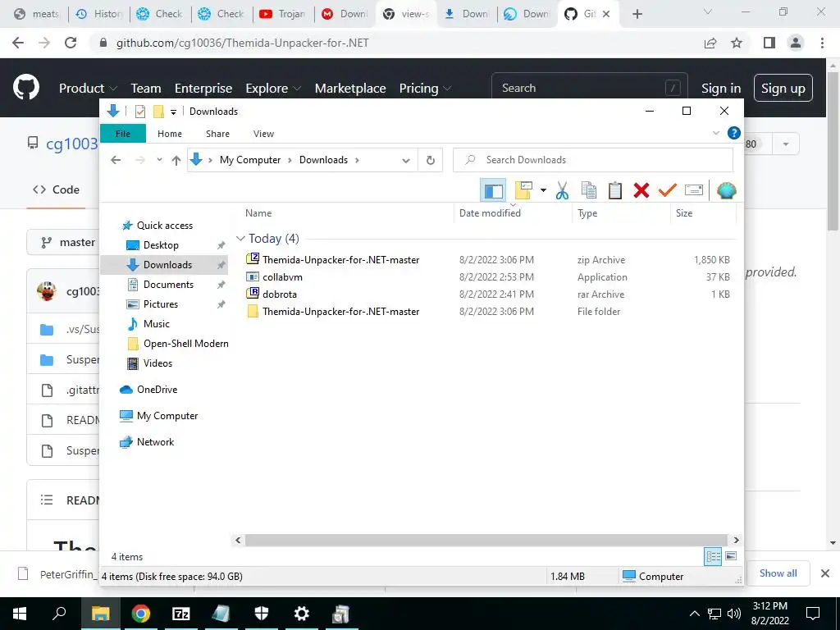Open recent locations dropdown arrow

(x=159, y=160)
